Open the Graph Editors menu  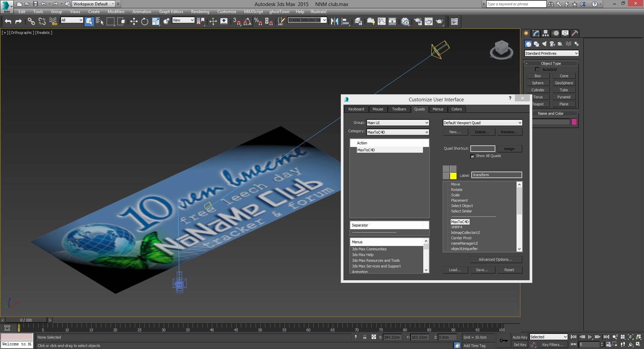(171, 12)
